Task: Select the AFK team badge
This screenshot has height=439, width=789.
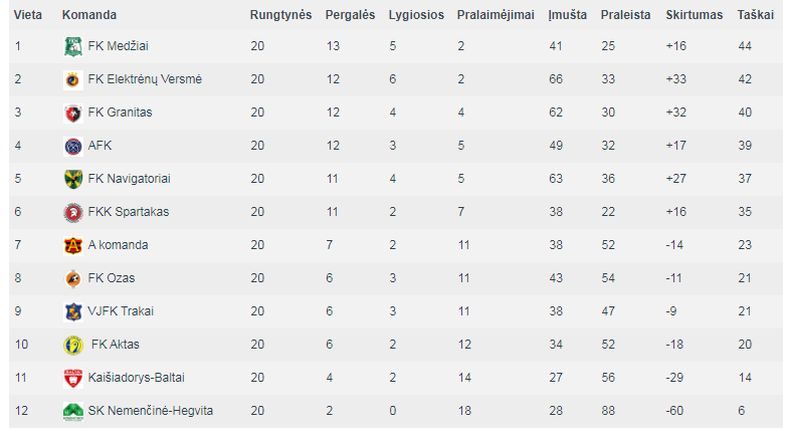Action: (73, 146)
